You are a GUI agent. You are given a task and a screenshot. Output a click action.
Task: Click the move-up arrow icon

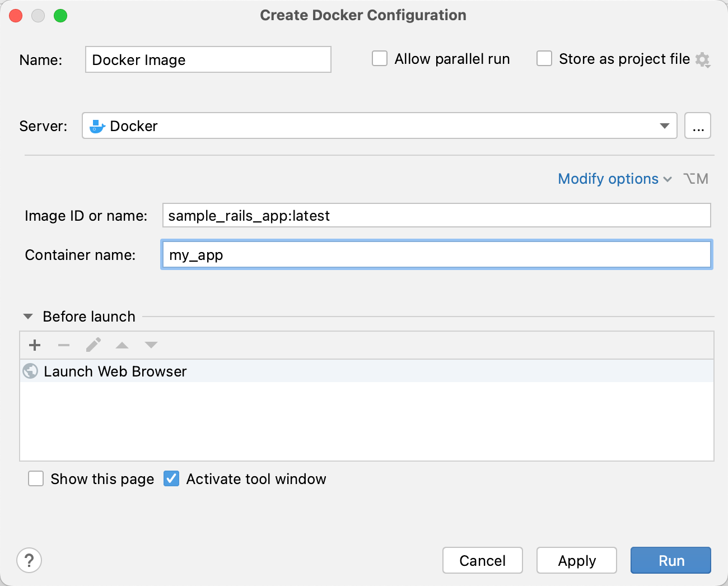click(122, 345)
